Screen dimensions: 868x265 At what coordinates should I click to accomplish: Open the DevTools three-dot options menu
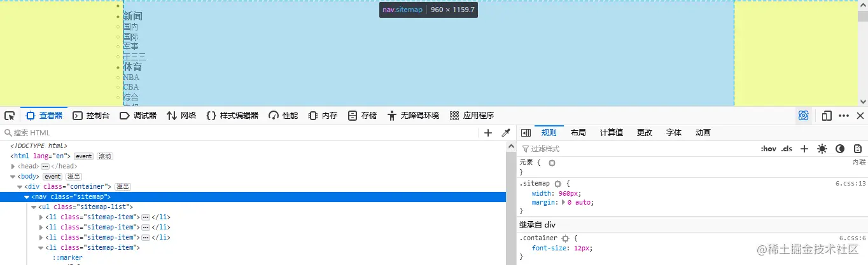844,116
